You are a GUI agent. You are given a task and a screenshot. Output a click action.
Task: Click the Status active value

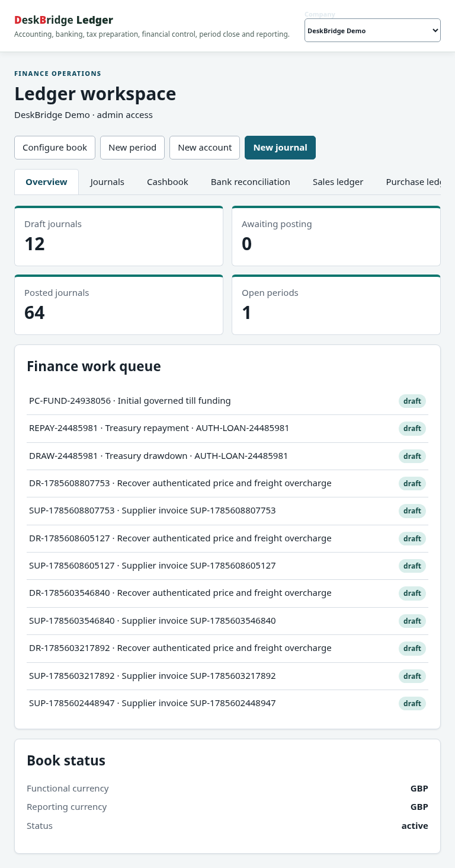pos(415,826)
